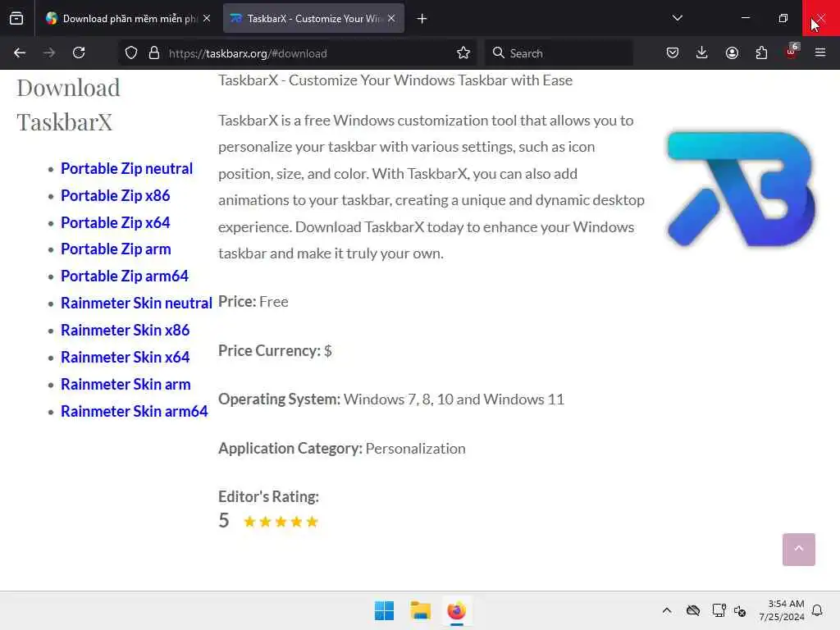This screenshot has width=840, height=630.
Task: Download Portable Zip x64
Action: pyautogui.click(x=115, y=222)
